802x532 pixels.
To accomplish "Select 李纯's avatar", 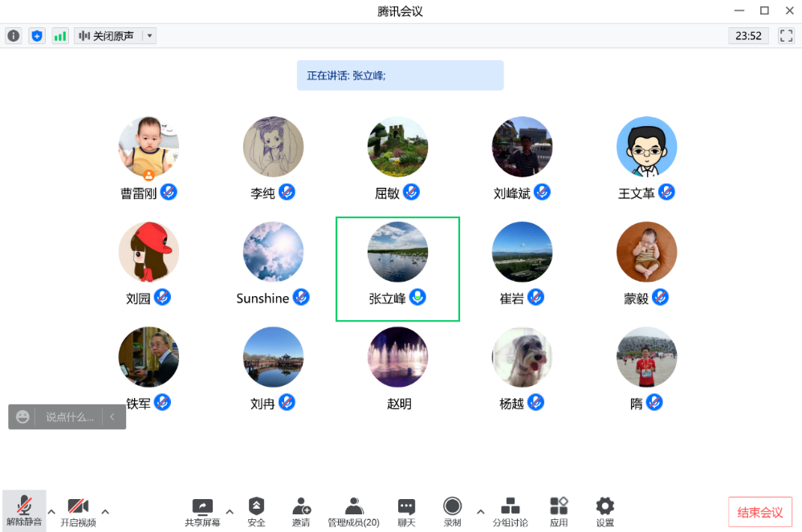I will 273,147.
